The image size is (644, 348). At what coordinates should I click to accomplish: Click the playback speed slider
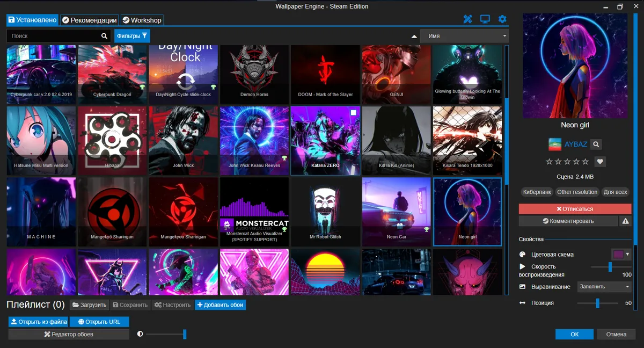[611, 267]
